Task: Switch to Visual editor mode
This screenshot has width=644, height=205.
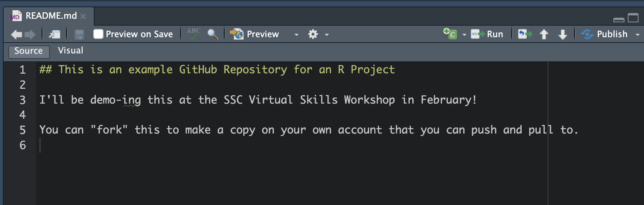Action: tap(70, 51)
